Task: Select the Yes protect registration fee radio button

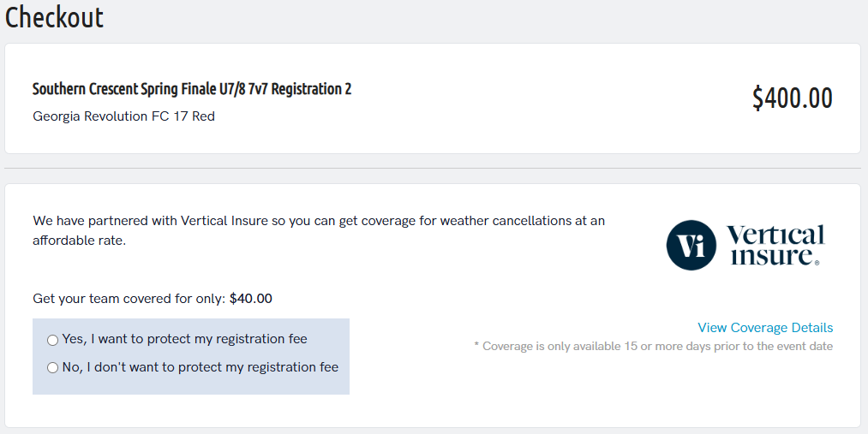Action: pyautogui.click(x=52, y=340)
